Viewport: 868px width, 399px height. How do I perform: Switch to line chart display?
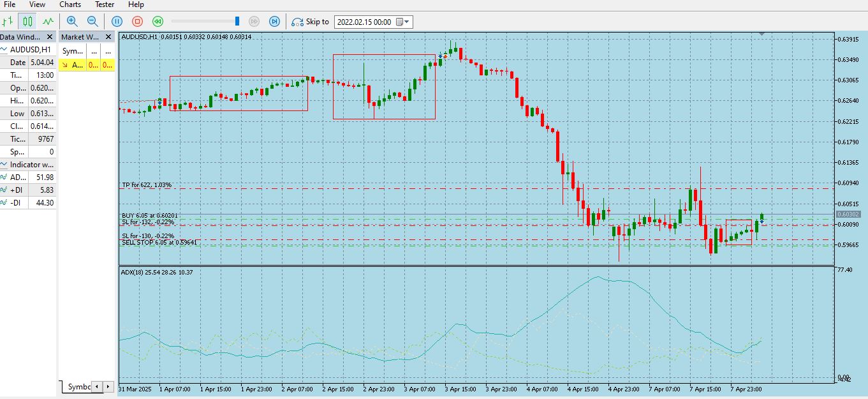pos(48,21)
